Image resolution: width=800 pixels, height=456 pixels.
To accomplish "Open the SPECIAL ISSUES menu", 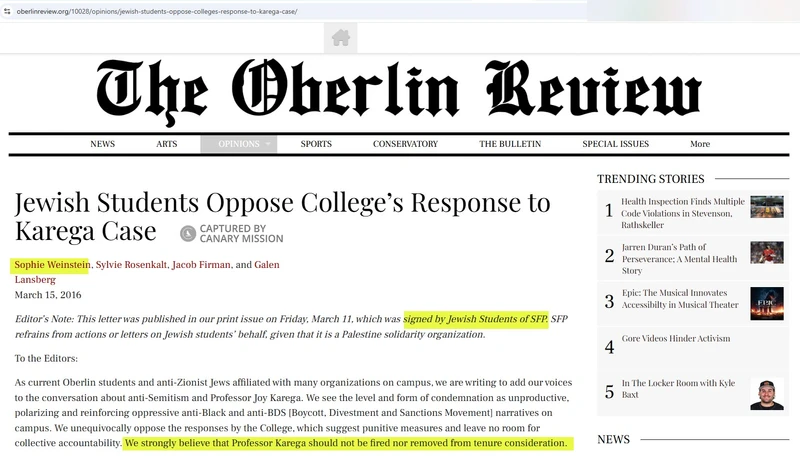I will point(615,144).
